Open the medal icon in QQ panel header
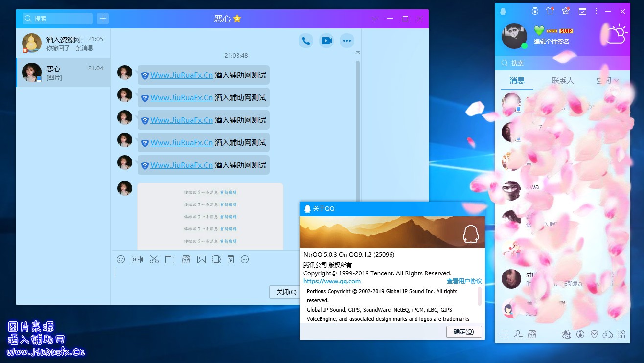644x363 pixels. pos(536,11)
